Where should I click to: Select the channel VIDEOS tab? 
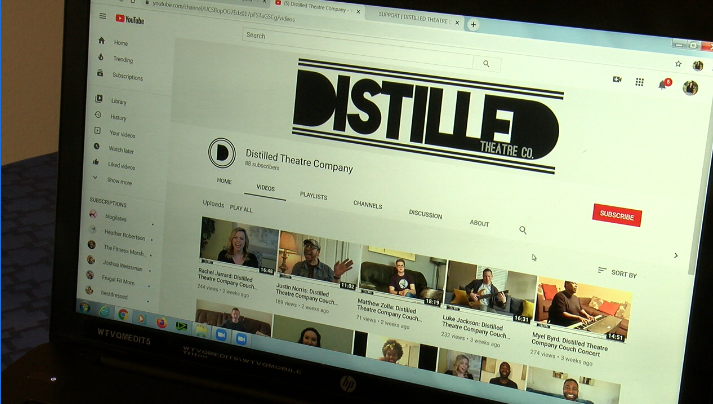pyautogui.click(x=265, y=188)
